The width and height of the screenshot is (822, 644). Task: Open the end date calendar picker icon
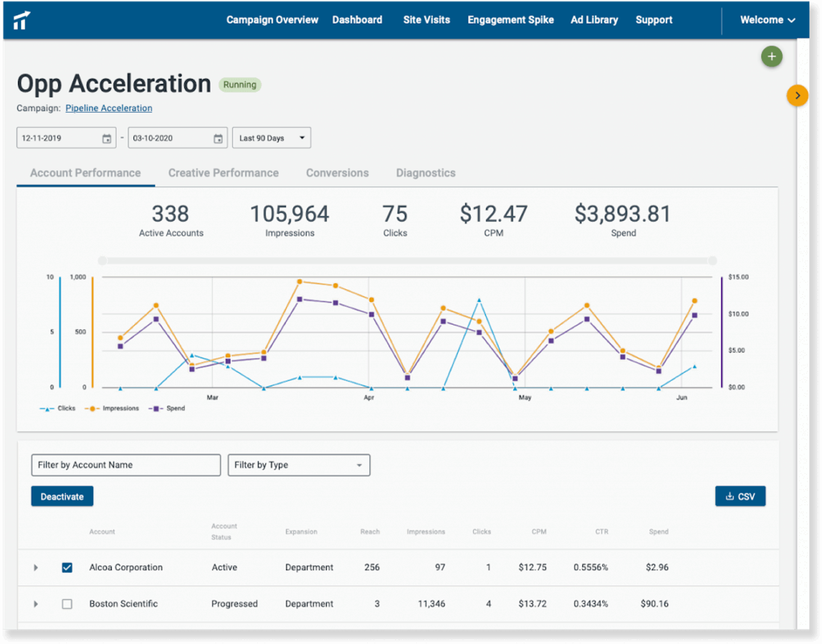coord(218,138)
